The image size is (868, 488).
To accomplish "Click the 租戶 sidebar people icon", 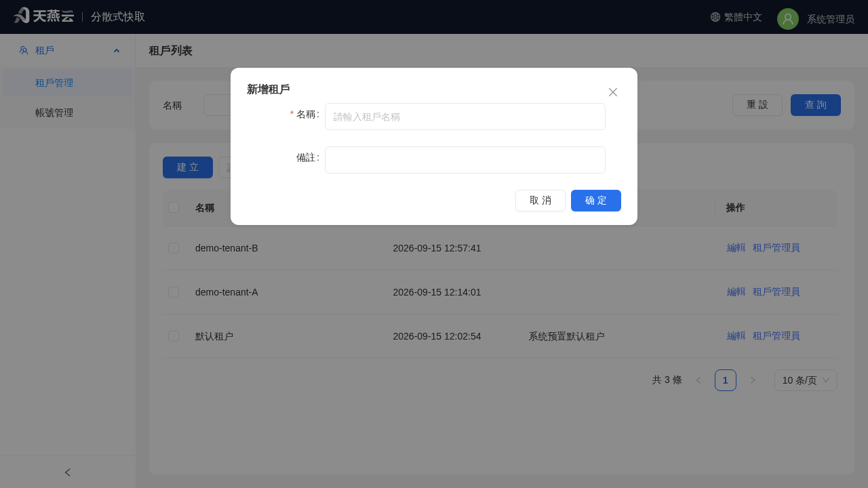I will (24, 50).
